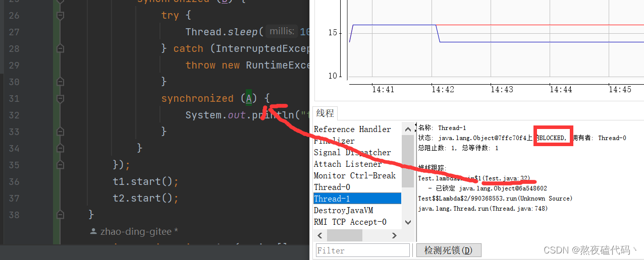The image size is (644, 260).
Task: Click the System.out.println call on line 32
Action: (247, 115)
